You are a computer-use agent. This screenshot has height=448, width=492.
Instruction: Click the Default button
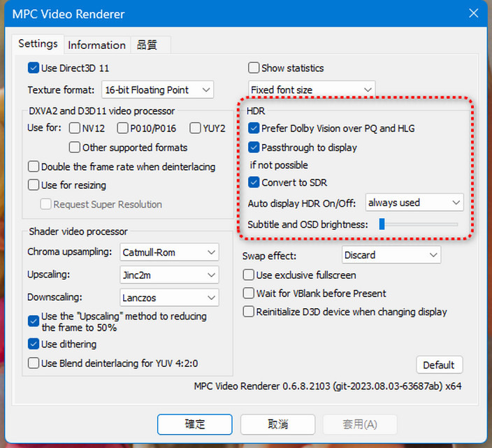(x=440, y=365)
